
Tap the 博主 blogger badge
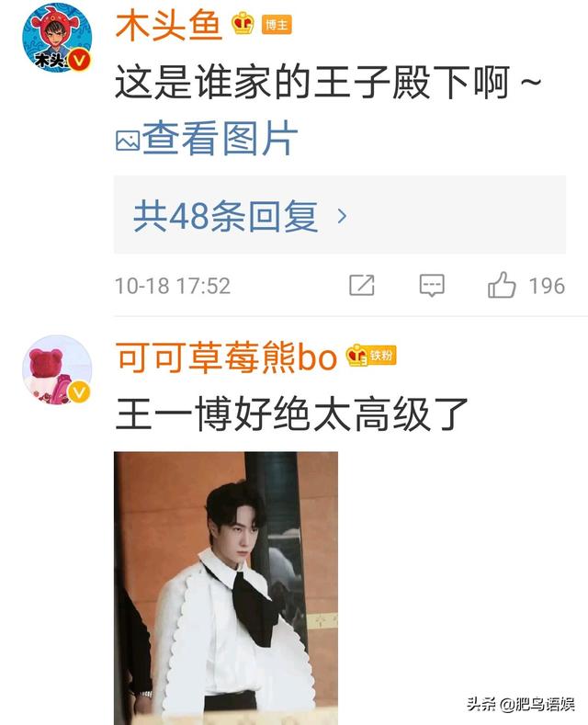tap(277, 25)
